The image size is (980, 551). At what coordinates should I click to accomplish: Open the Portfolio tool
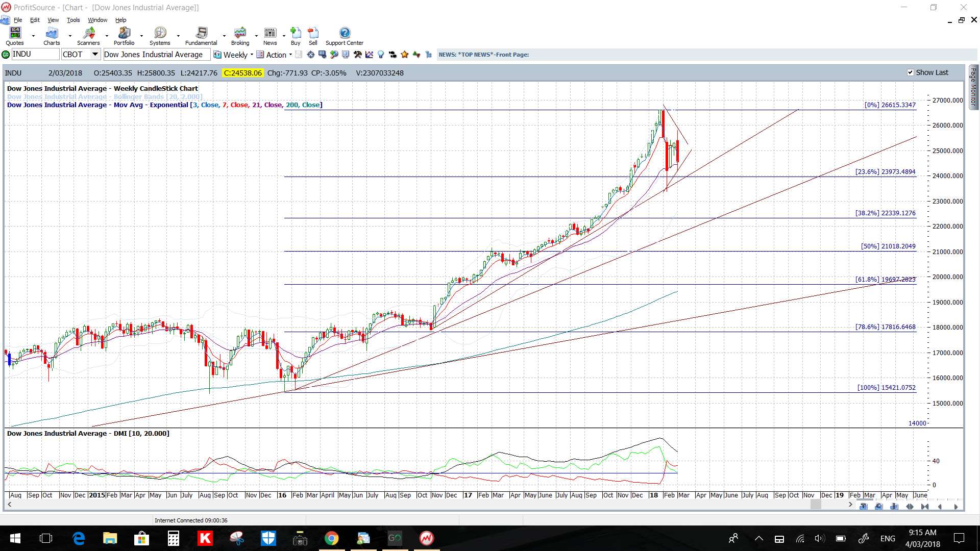(124, 36)
